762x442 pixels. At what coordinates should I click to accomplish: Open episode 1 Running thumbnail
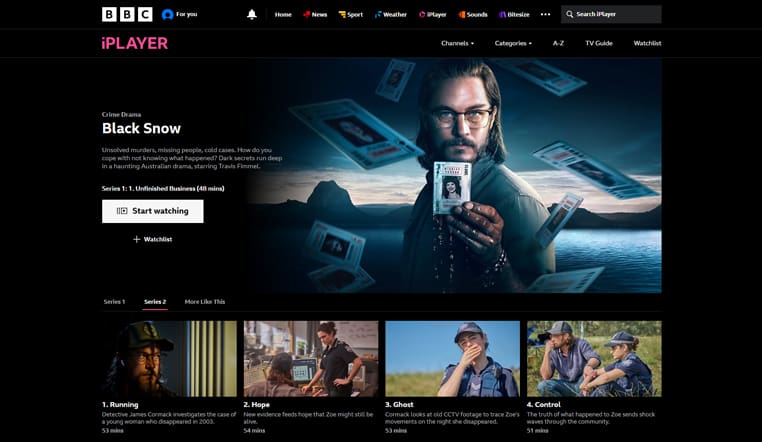pos(169,358)
